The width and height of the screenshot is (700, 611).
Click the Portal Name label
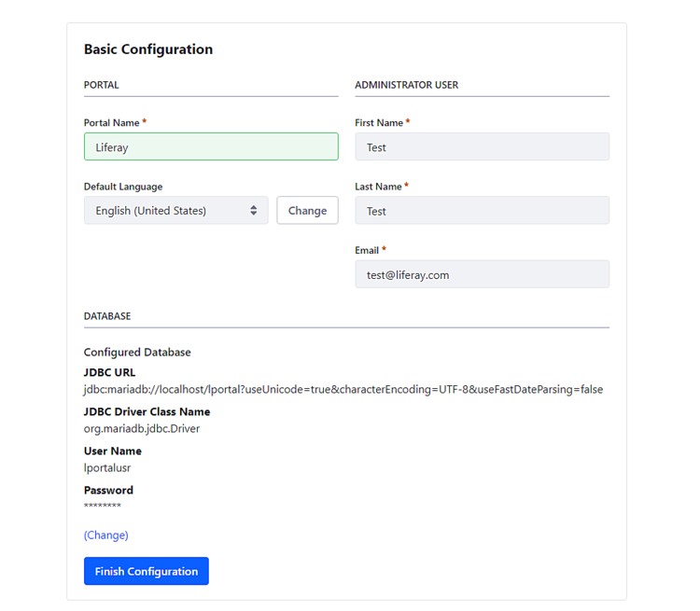click(x=111, y=123)
